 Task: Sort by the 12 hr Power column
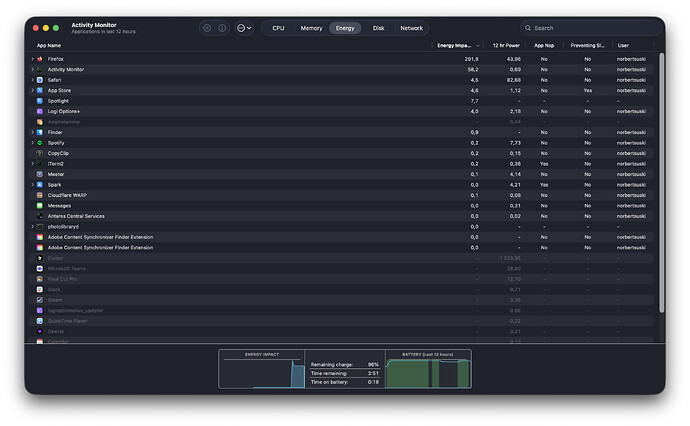[506, 45]
